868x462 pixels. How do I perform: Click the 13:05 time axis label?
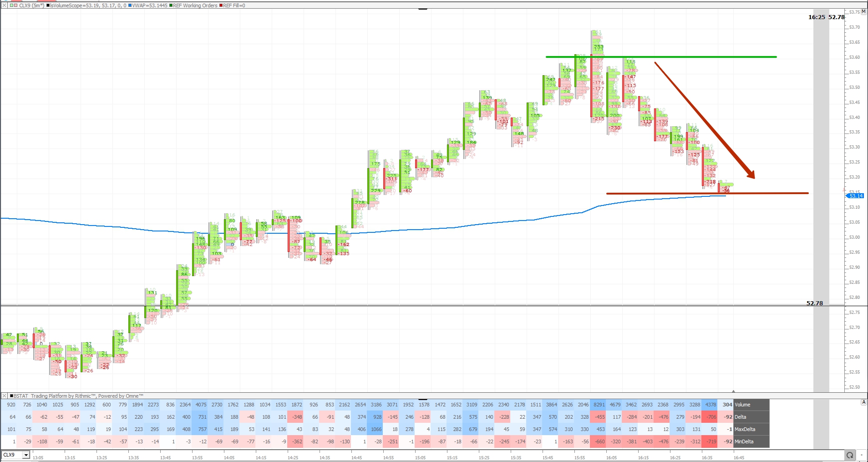(x=38, y=458)
